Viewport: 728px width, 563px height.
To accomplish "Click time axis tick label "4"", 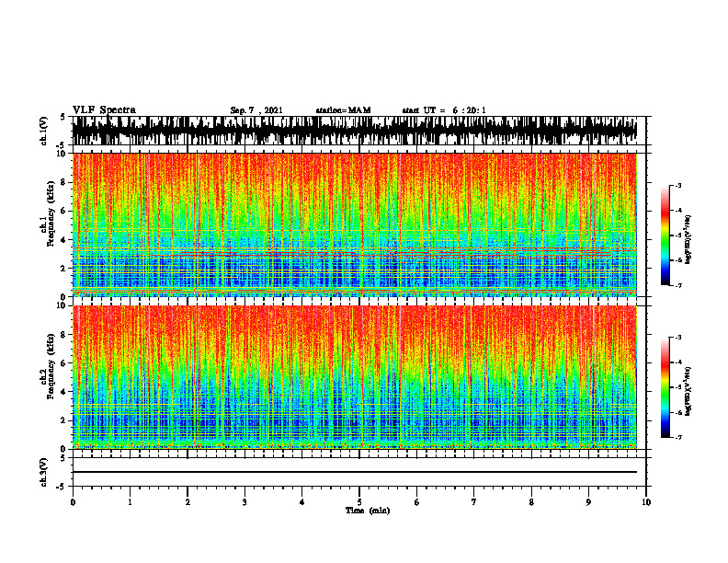I will tap(302, 502).
